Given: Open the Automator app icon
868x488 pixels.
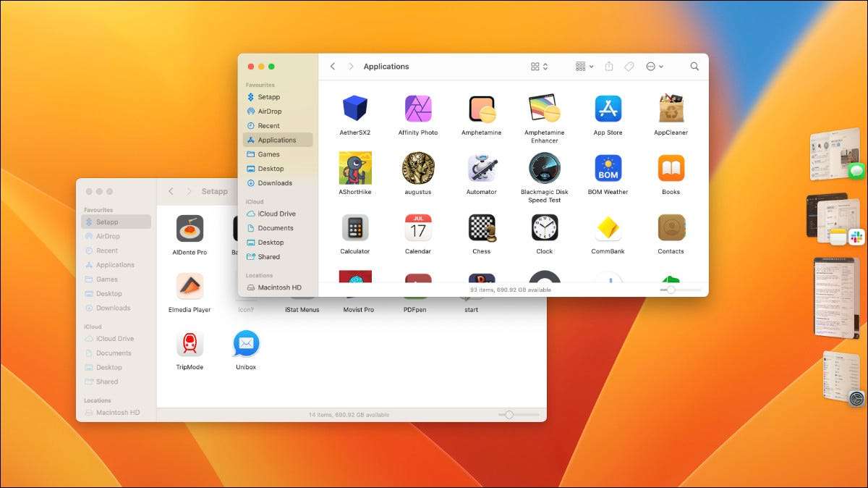Looking at the screenshot, I should tap(482, 168).
